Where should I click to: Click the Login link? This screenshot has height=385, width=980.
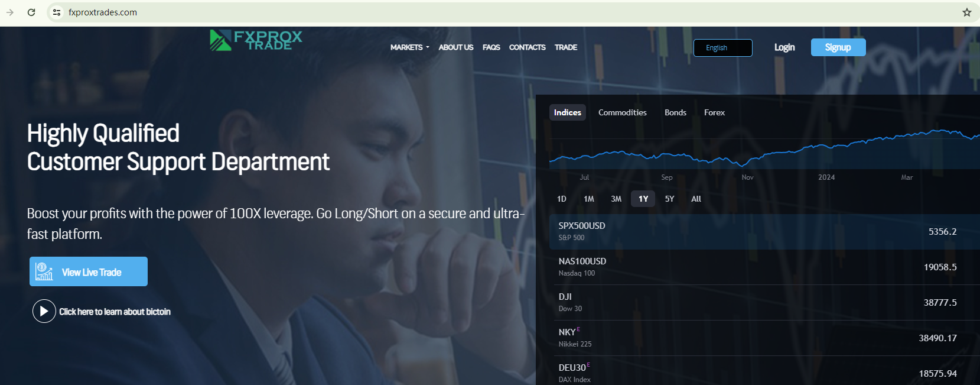point(784,47)
